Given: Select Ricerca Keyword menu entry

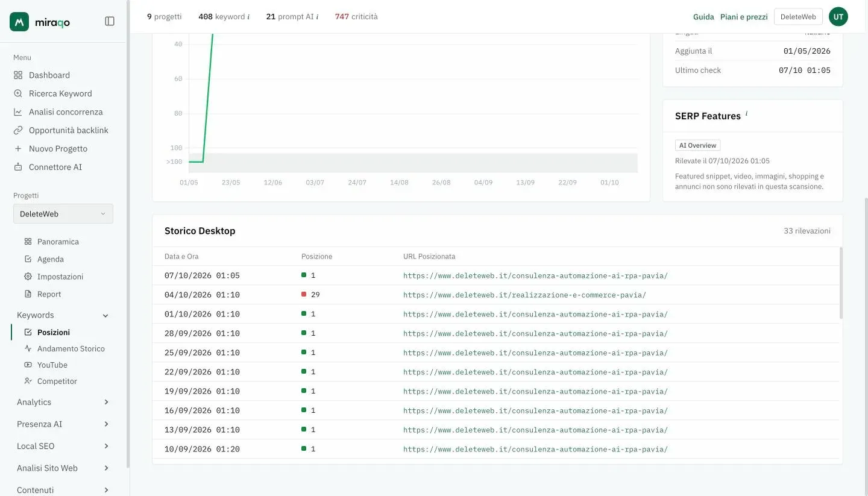Looking at the screenshot, I should (60, 93).
